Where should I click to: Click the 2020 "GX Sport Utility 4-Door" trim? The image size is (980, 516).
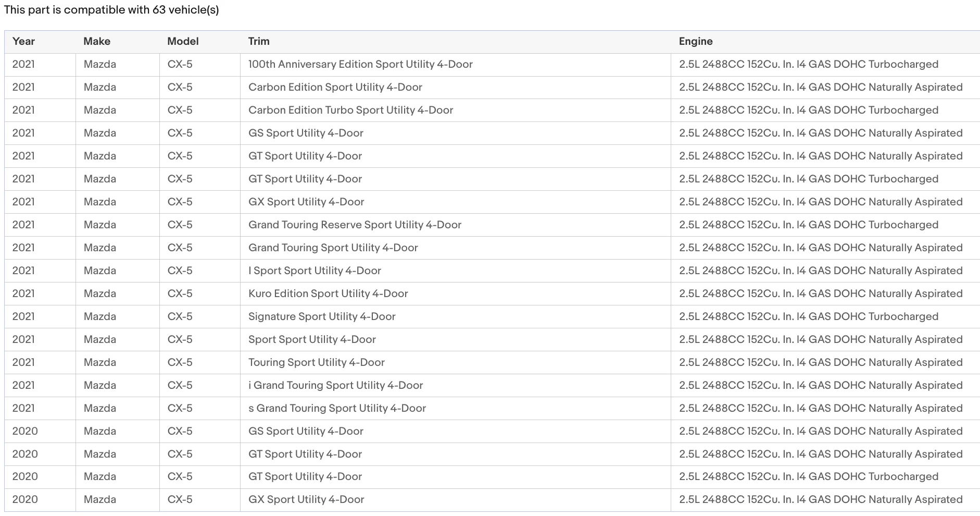[306, 499]
